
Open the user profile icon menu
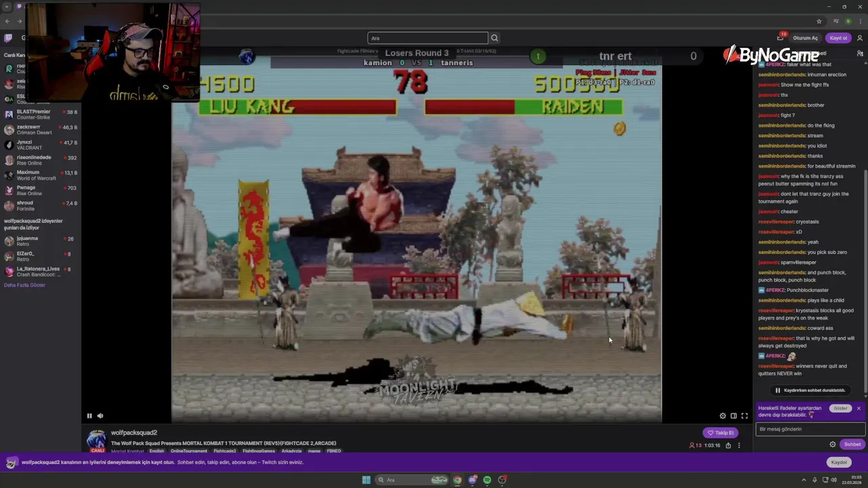pos(860,38)
